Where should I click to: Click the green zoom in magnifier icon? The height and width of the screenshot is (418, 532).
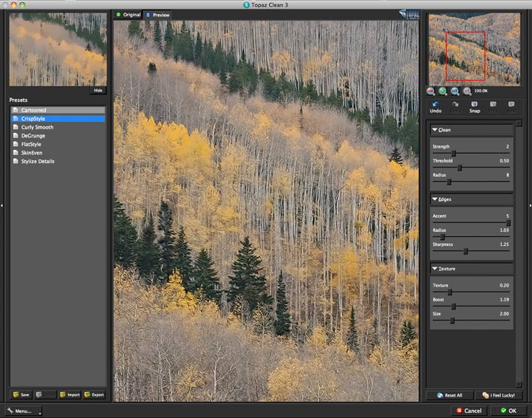[443, 91]
